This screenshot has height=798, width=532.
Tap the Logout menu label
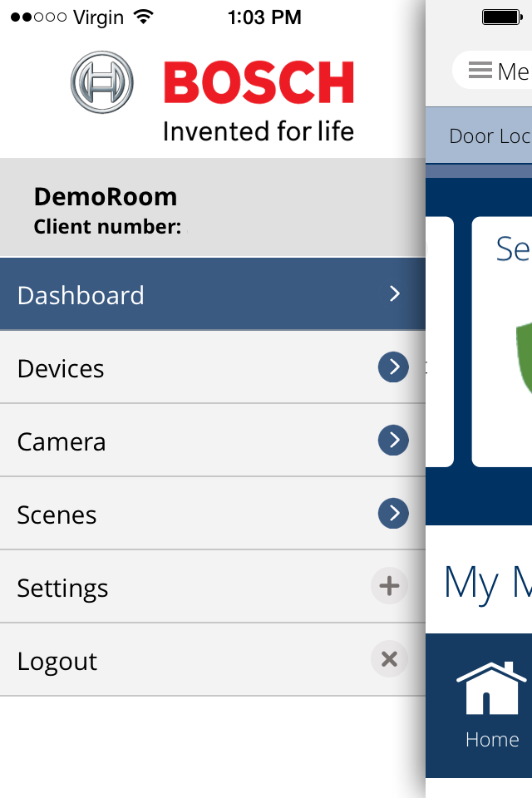57,661
